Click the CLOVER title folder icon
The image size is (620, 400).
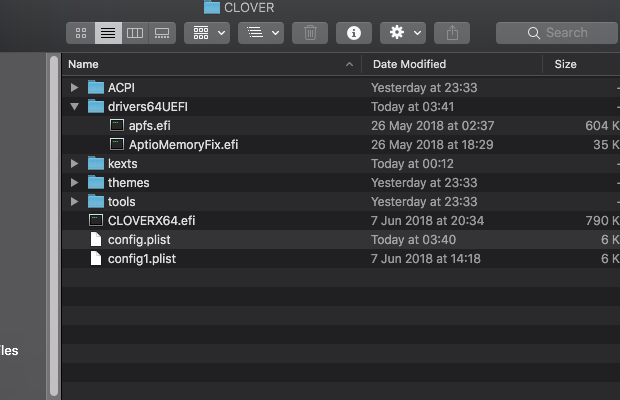(x=212, y=7)
